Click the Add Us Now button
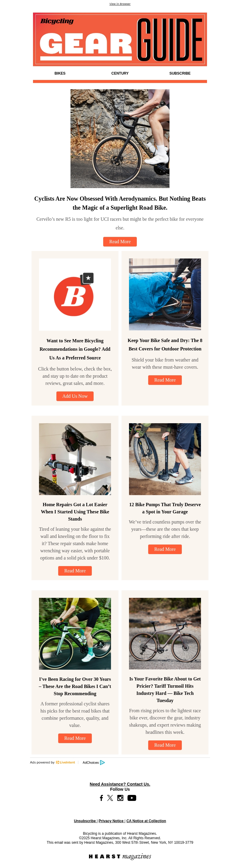Screen dimensions: 240x868 pos(75,396)
